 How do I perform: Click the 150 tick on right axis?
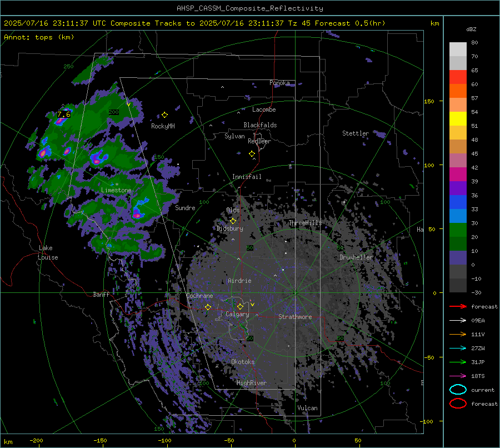(x=429, y=102)
